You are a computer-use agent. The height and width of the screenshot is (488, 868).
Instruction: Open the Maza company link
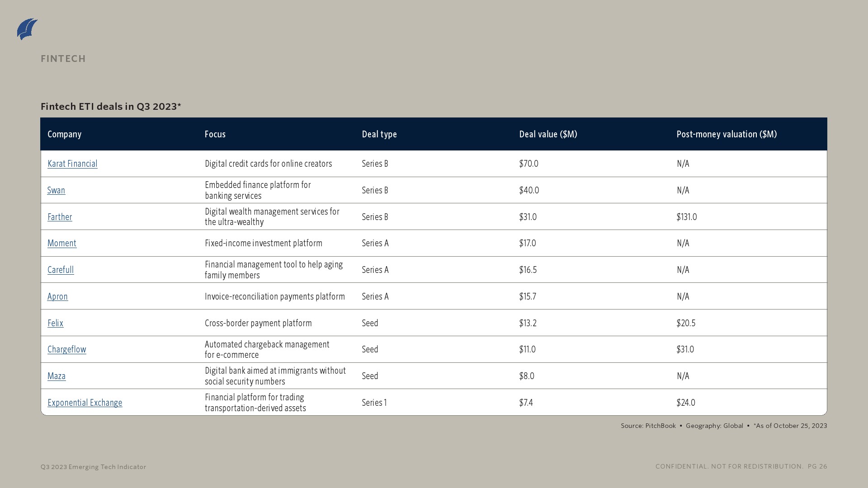pos(57,376)
